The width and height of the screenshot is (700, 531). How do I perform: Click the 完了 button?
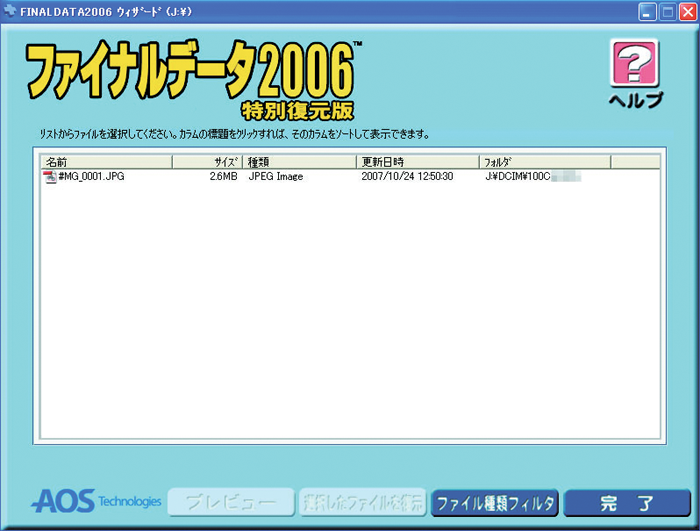(627, 503)
